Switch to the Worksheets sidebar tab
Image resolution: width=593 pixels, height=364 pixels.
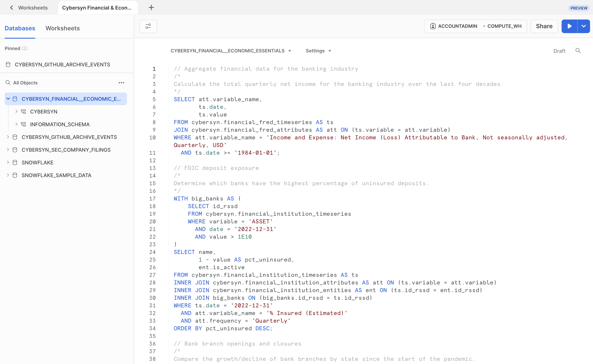tap(62, 28)
